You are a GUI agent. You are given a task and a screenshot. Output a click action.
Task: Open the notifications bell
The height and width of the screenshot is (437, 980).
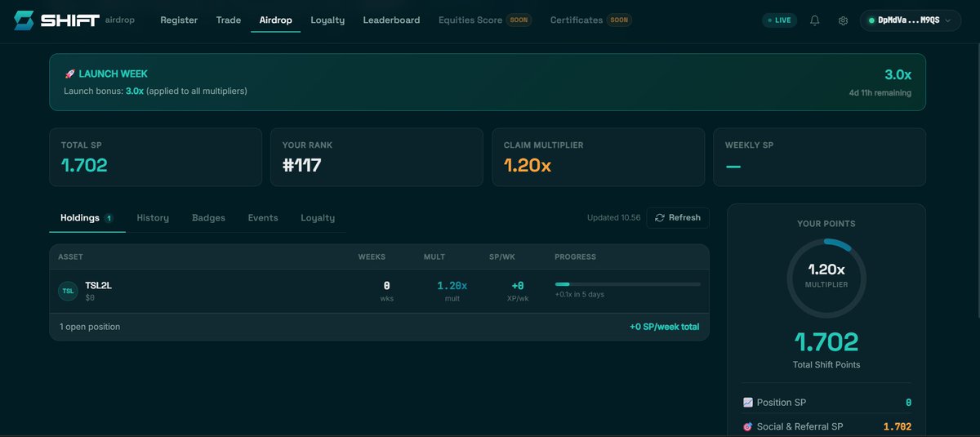click(814, 20)
